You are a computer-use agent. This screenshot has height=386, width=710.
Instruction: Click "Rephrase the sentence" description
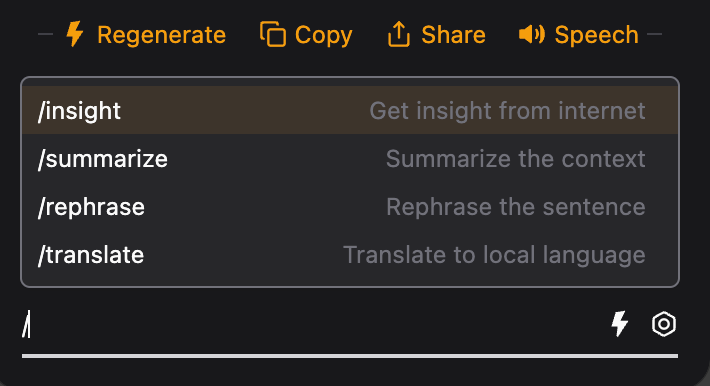tap(516, 207)
